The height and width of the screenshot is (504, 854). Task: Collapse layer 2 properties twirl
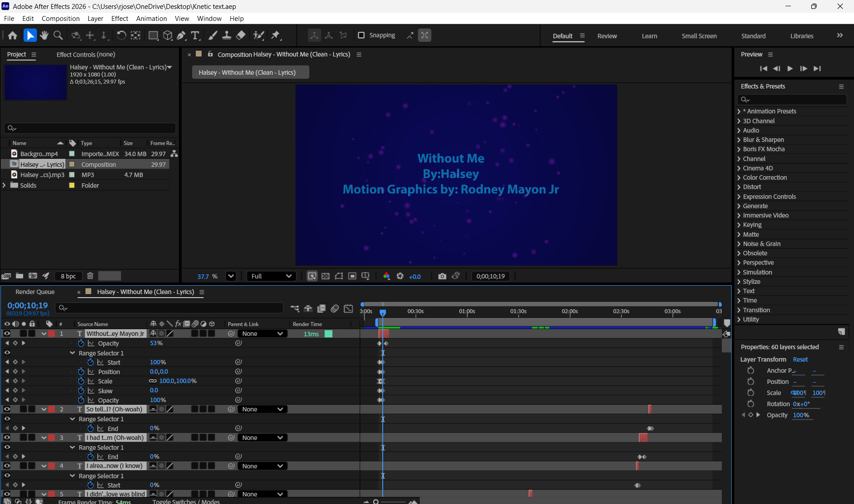(x=44, y=409)
